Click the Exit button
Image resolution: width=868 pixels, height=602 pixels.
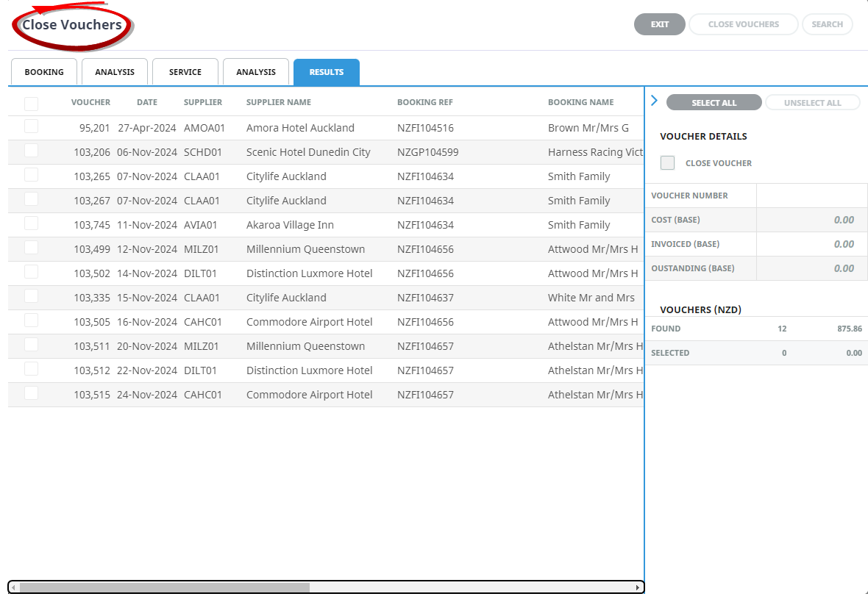pos(660,24)
